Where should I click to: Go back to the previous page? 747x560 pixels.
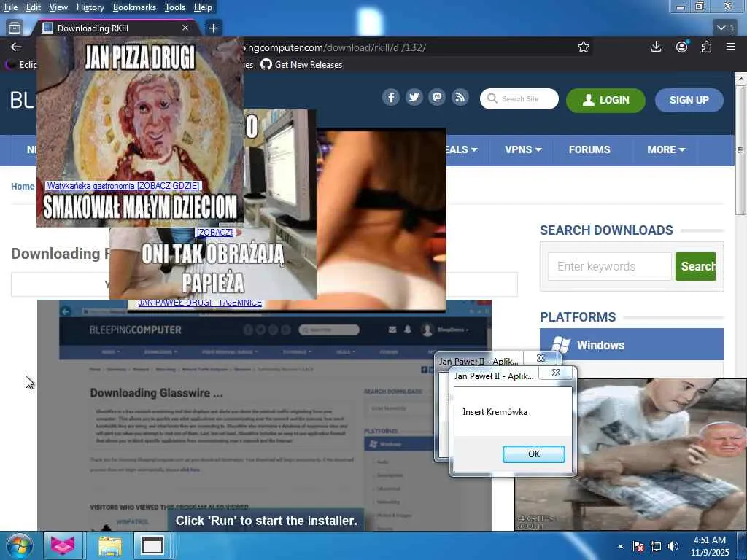pos(16,47)
